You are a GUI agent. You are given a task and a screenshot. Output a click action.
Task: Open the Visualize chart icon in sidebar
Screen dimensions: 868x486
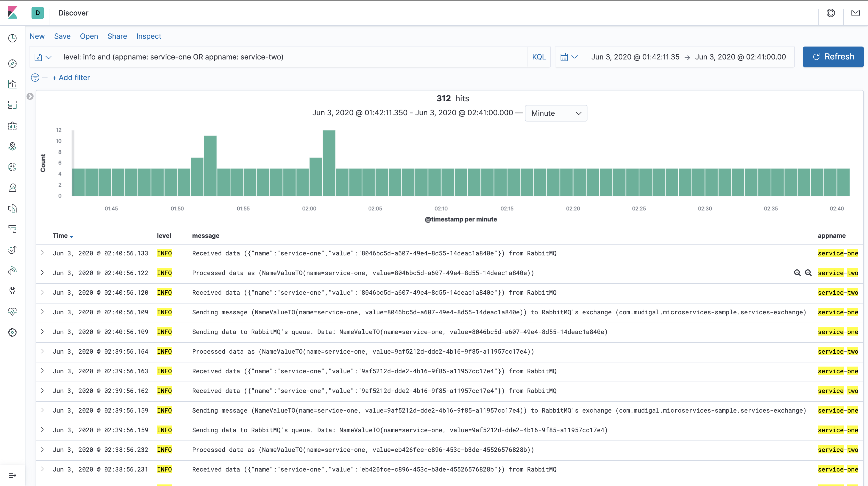[12, 84]
